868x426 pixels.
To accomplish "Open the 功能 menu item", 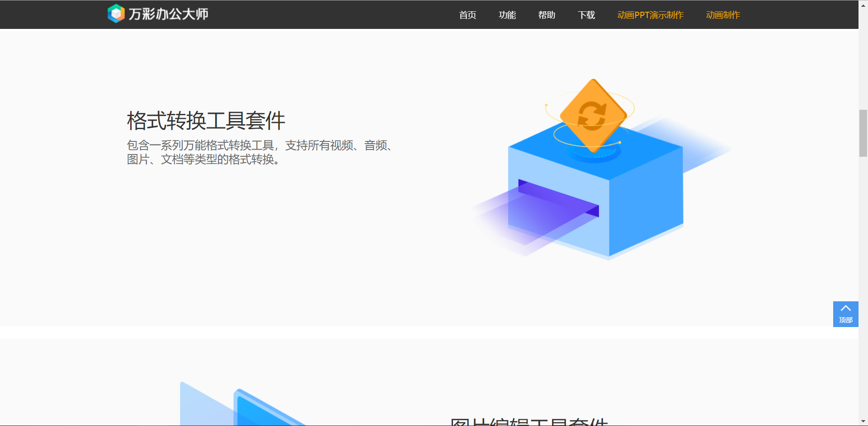I will [507, 15].
